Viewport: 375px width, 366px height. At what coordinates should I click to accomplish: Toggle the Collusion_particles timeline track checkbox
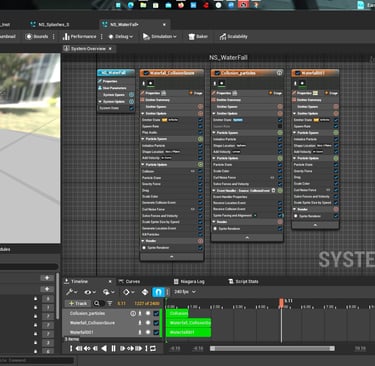pyautogui.click(x=156, y=314)
